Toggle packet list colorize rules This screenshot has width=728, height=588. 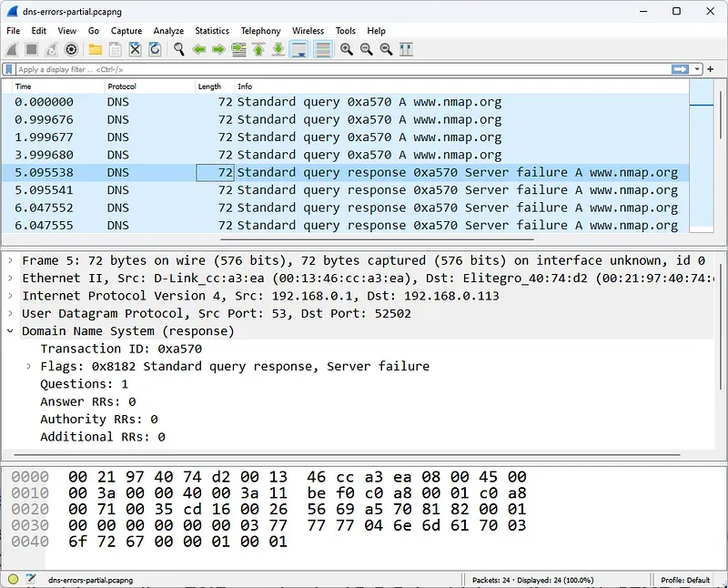point(323,49)
